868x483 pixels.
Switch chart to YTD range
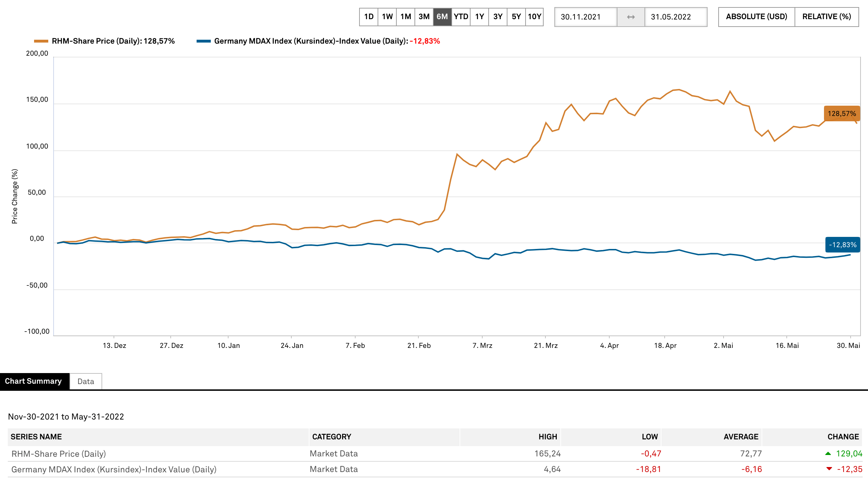pyautogui.click(x=461, y=17)
